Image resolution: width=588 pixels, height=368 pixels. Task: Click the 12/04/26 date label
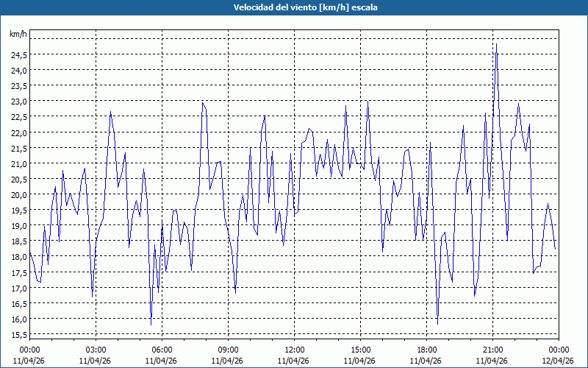point(558,361)
